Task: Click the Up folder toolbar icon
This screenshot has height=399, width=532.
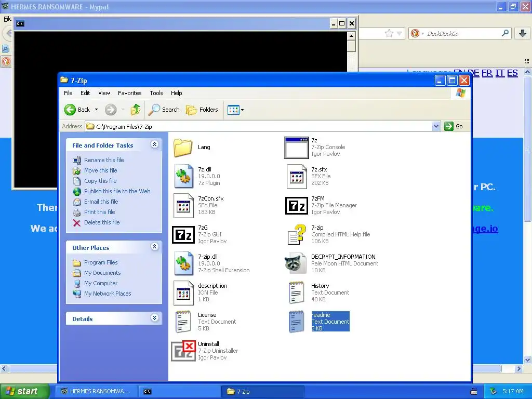Action: click(136, 110)
